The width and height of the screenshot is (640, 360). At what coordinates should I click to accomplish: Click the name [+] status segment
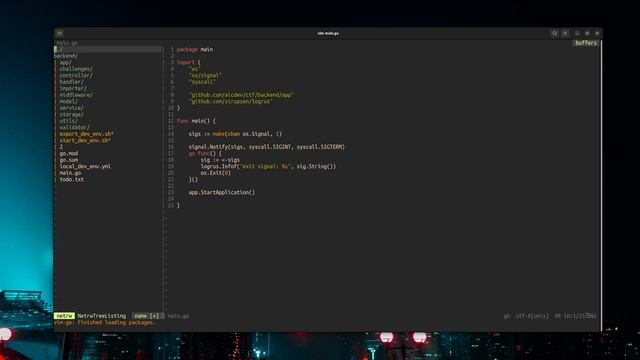(x=147, y=316)
